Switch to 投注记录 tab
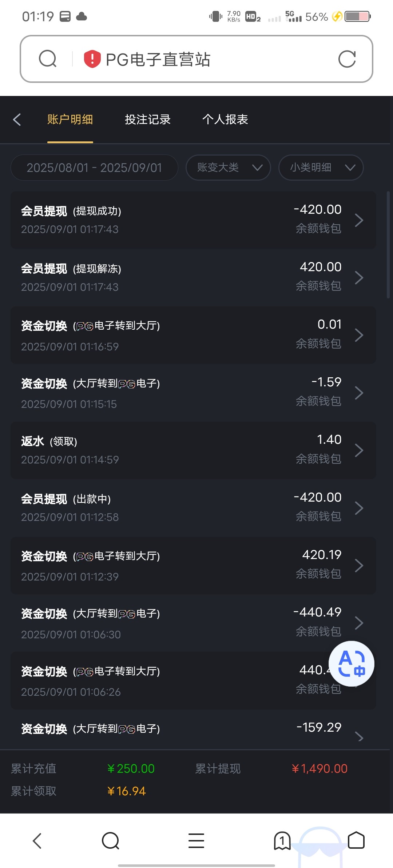The height and width of the screenshot is (868, 393). click(x=148, y=120)
